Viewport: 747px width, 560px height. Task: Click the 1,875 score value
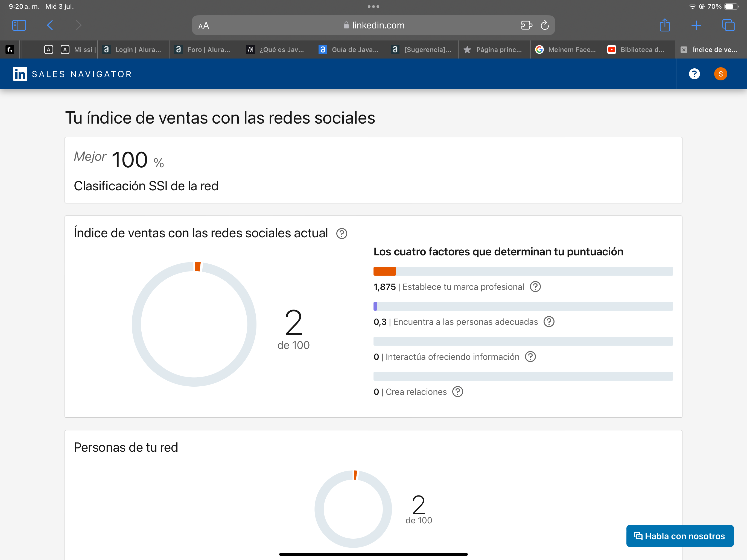(x=385, y=287)
